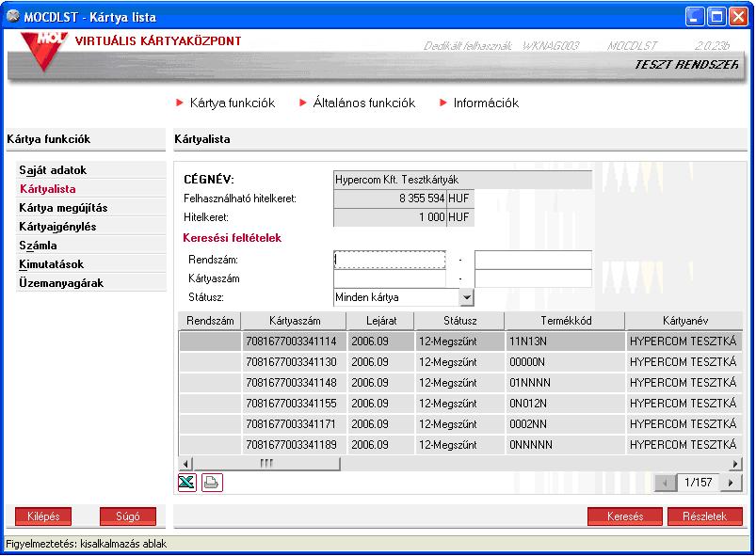Image resolution: width=756 pixels, height=556 pixels.
Task: Click product code 11N13N cell
Action: click(x=565, y=342)
